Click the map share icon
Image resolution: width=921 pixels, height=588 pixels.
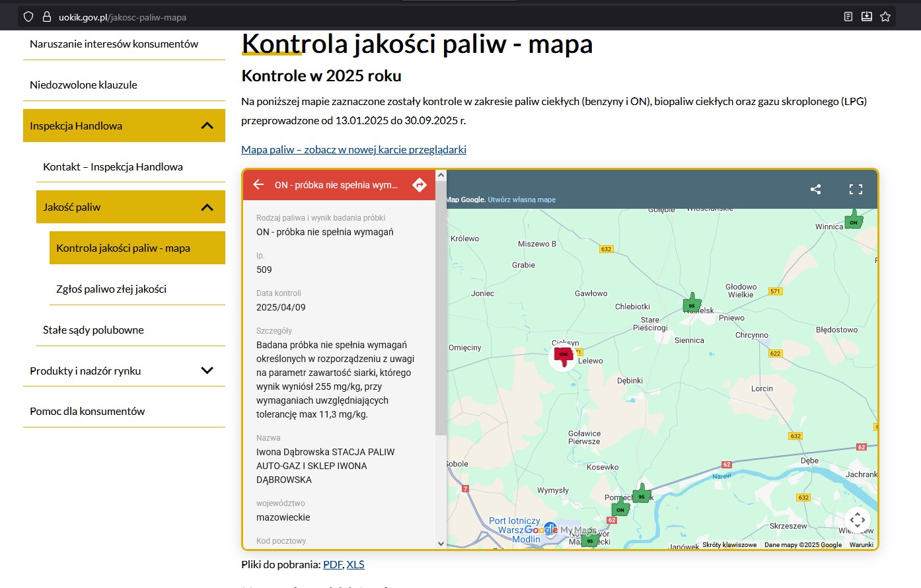point(815,190)
